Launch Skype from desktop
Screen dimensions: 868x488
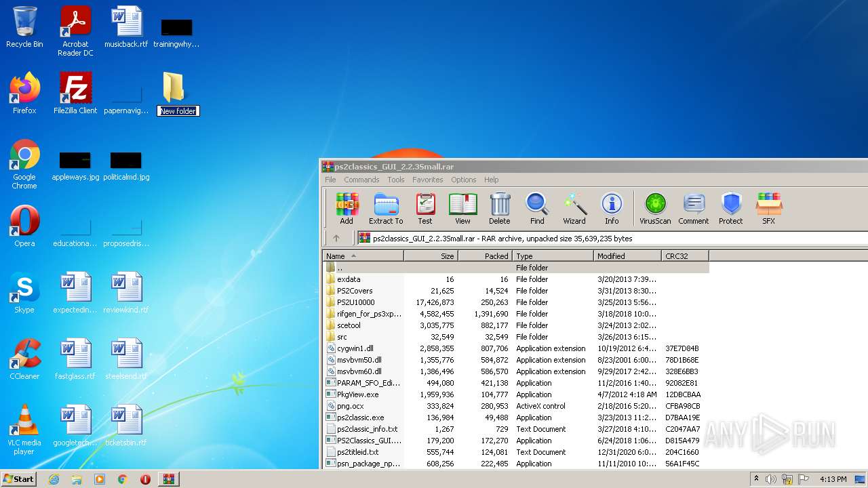[24, 293]
